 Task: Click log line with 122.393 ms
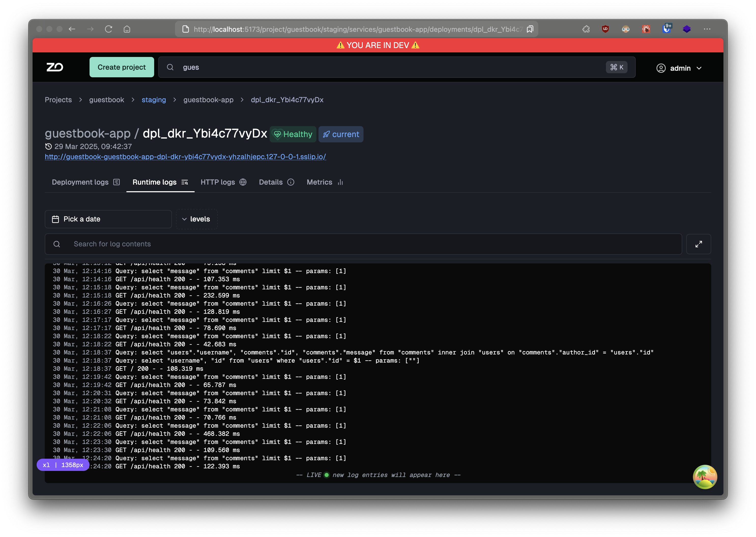coord(146,466)
